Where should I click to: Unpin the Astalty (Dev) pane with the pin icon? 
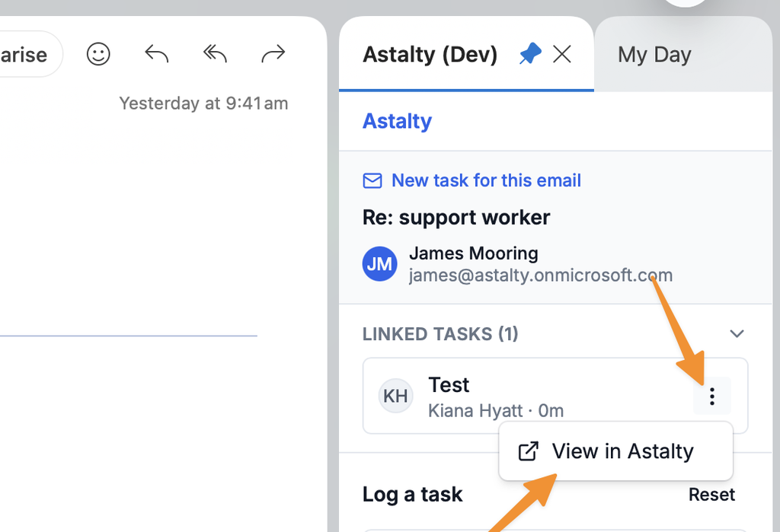[x=530, y=54]
